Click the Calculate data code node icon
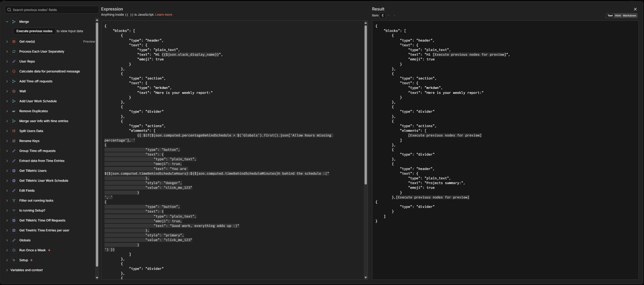The image size is (644, 285). click(14, 71)
